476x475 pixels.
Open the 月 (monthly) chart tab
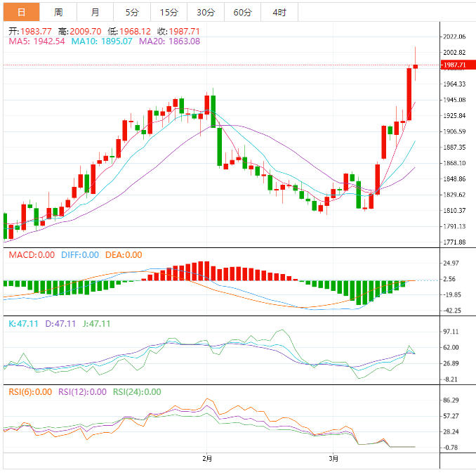[x=95, y=12]
